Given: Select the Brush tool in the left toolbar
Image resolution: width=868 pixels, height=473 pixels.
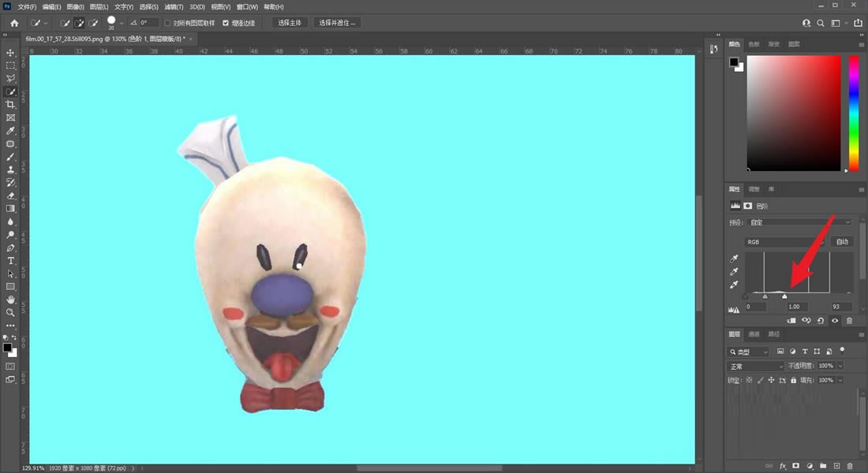Looking at the screenshot, I should pyautogui.click(x=10, y=157).
